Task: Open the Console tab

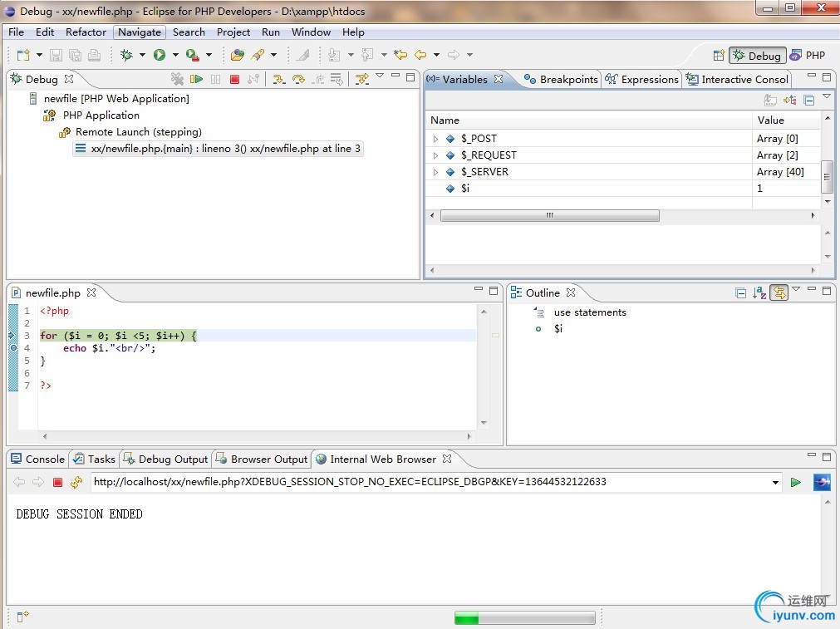Action: (x=37, y=459)
